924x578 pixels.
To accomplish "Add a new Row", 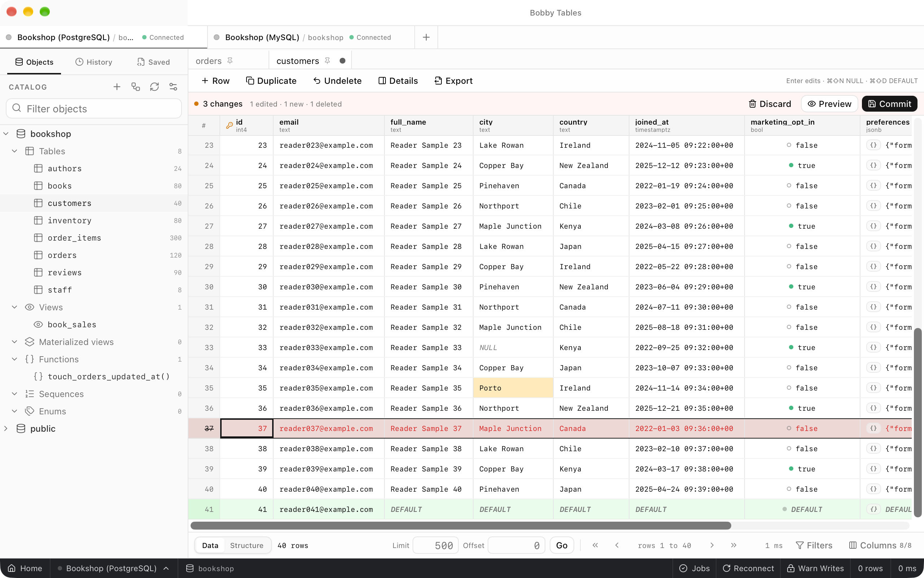I will pos(215,81).
